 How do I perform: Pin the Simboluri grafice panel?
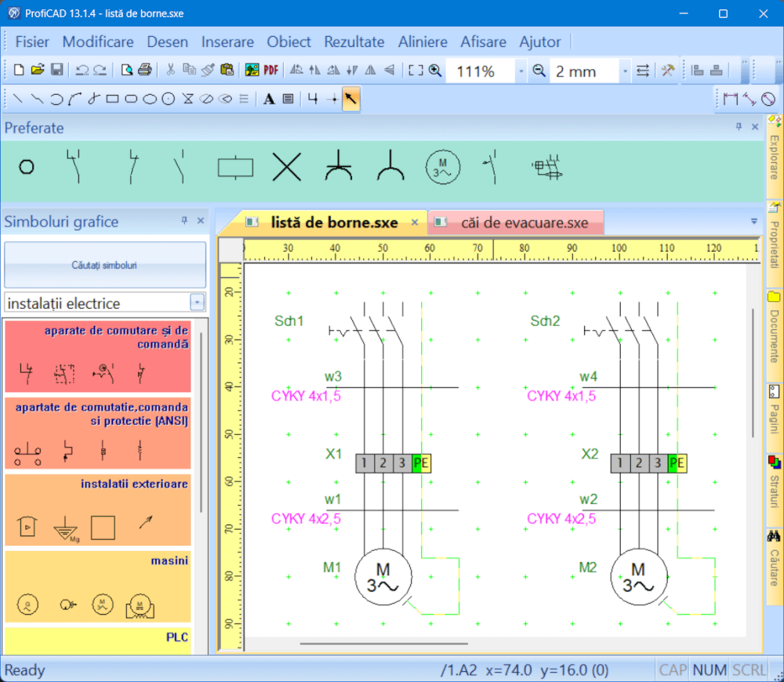tap(184, 220)
